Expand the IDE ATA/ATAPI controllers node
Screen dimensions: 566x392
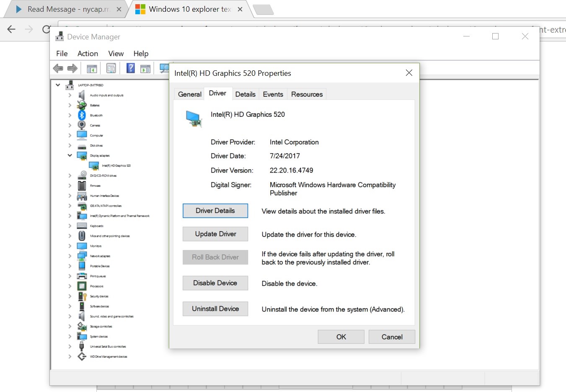click(x=70, y=206)
